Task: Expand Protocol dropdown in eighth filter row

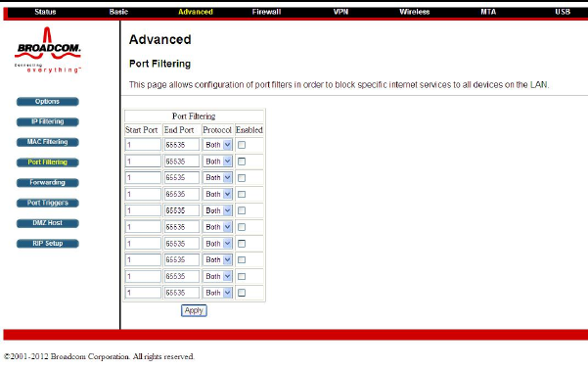Action: (x=217, y=259)
